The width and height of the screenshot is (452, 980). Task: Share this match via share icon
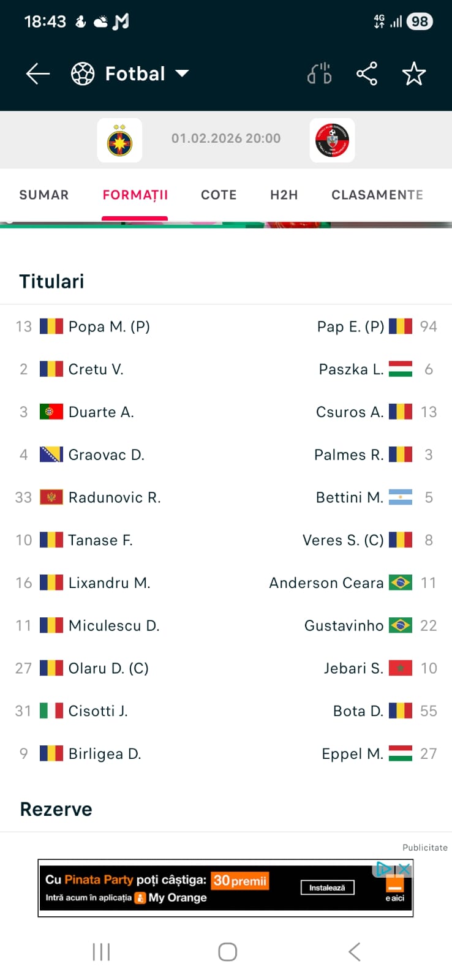367,74
